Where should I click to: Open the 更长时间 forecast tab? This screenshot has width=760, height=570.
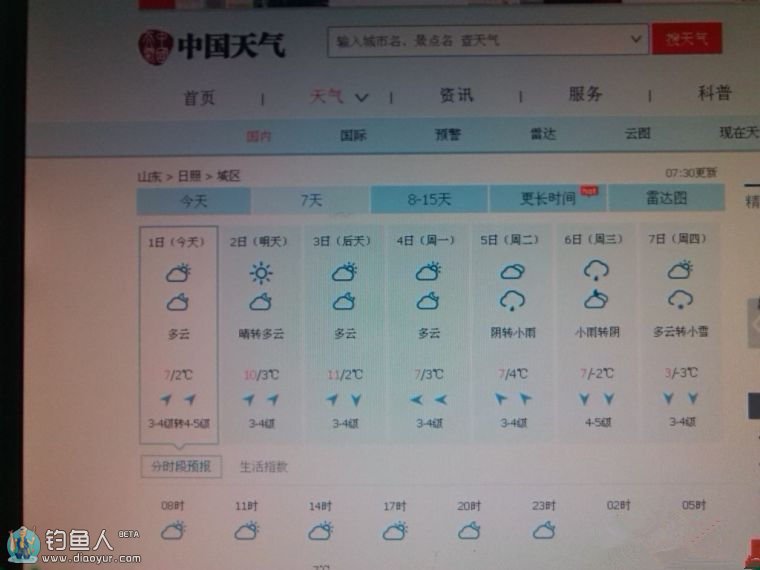(x=548, y=199)
